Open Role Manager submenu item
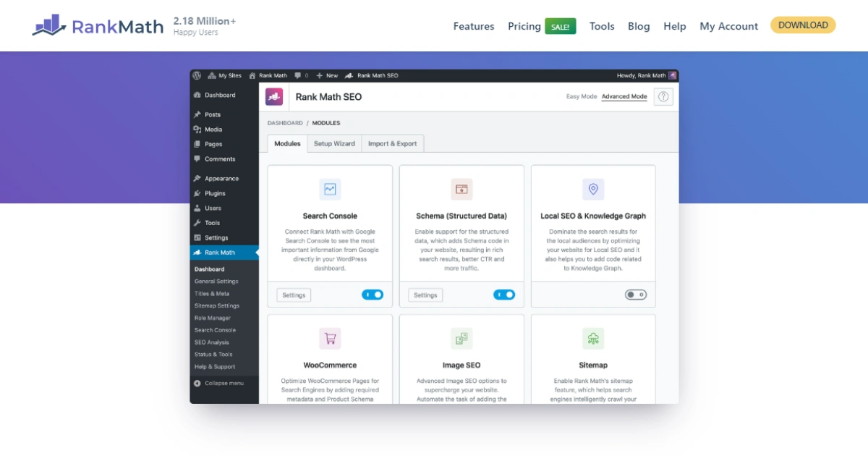The width and height of the screenshot is (868, 456). coord(213,318)
